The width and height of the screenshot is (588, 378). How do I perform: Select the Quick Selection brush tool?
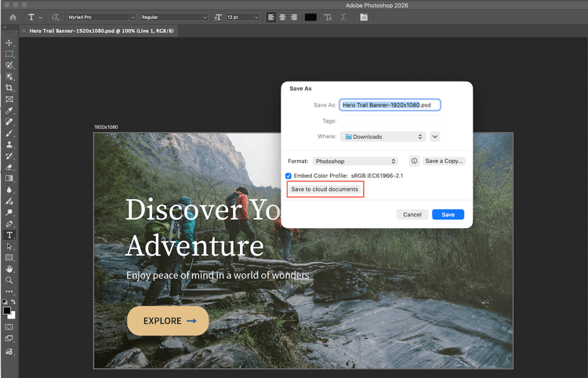tap(9, 65)
